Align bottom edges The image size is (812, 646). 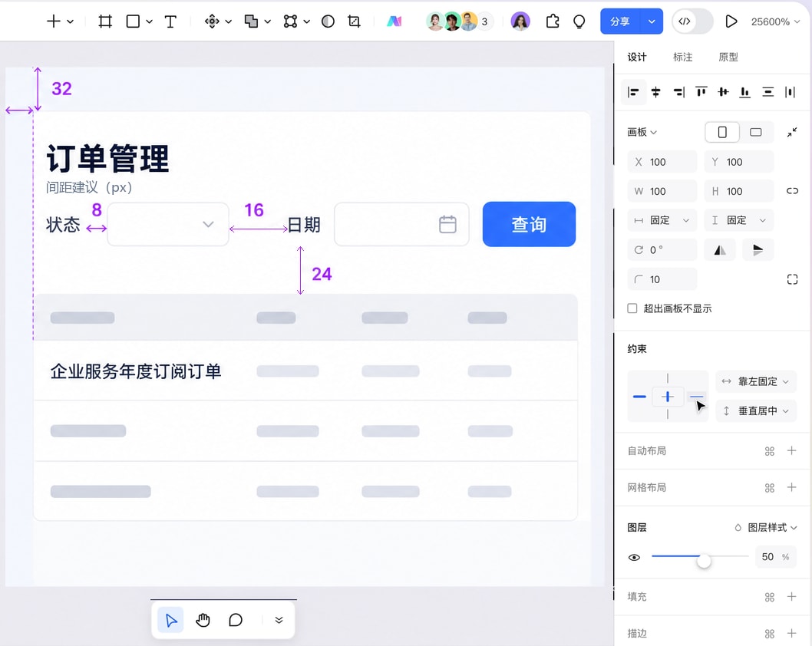744,92
